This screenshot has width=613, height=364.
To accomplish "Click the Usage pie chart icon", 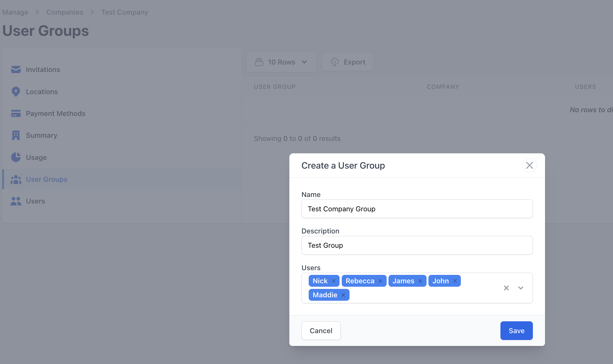I will pos(16,157).
